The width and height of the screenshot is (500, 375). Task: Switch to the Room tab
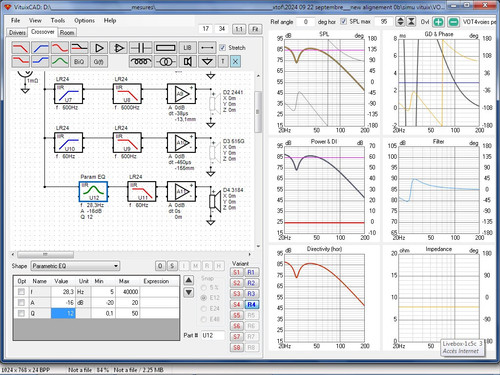pyautogui.click(x=67, y=32)
